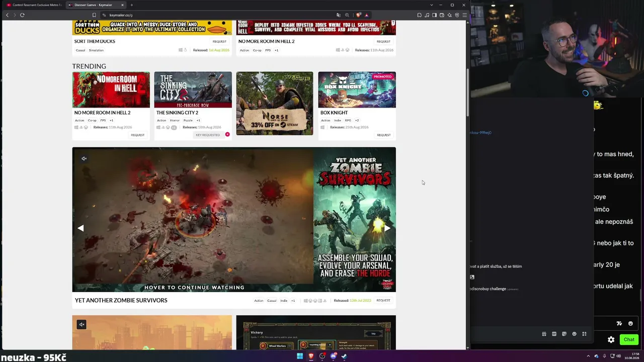Open The Sinking City 2 title link
644x362 pixels.
[x=177, y=113]
